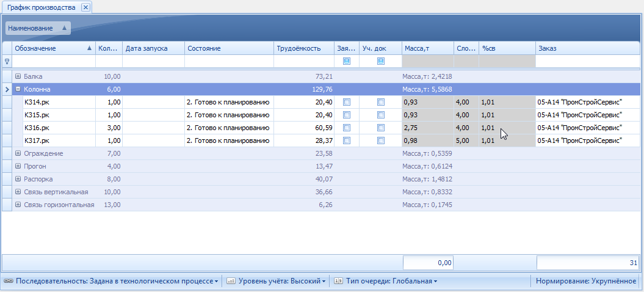Click the Трудоёмкость column header
Image resolution: width=644 pixels, height=292 pixels.
(304, 48)
